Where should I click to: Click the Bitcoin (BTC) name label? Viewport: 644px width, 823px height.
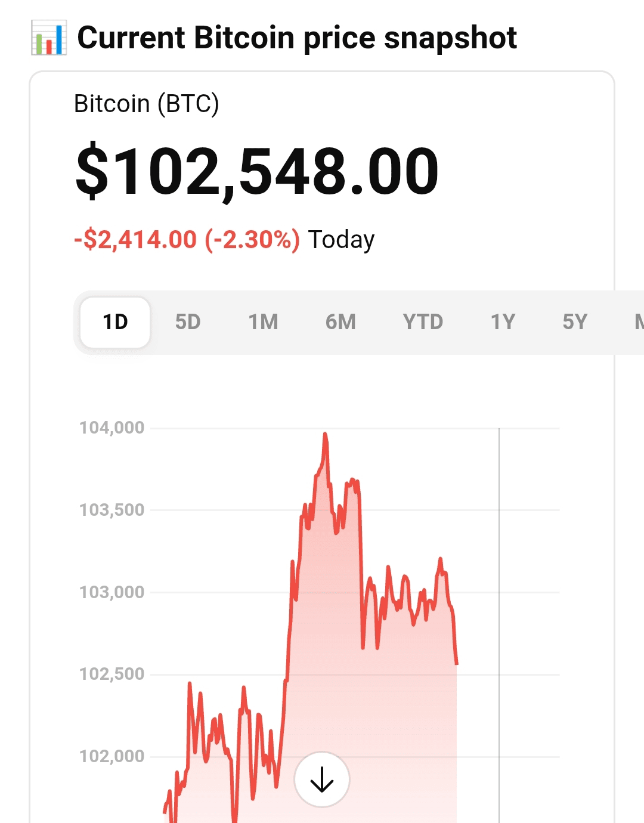(147, 104)
